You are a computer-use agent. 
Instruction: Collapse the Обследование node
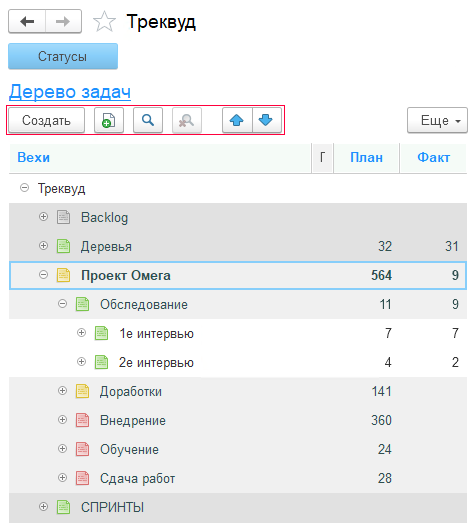pyautogui.click(x=62, y=304)
